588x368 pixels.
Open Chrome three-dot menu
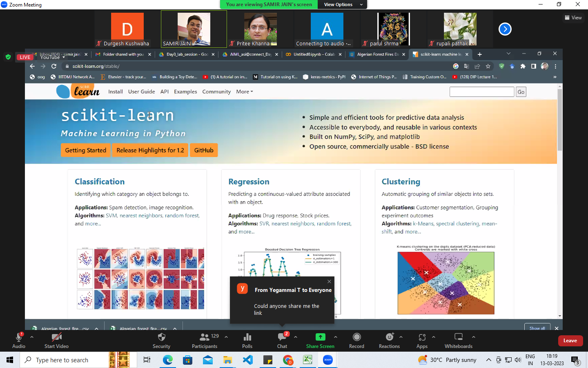coord(555,66)
